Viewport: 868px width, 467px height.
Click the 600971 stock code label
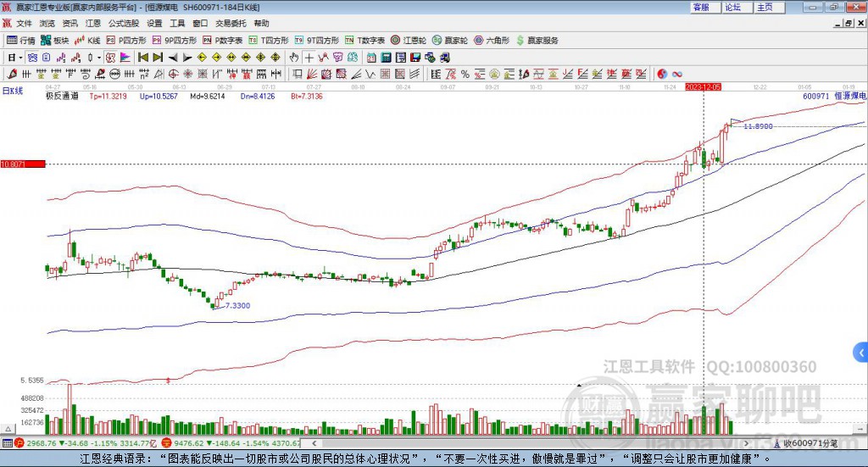(x=816, y=96)
